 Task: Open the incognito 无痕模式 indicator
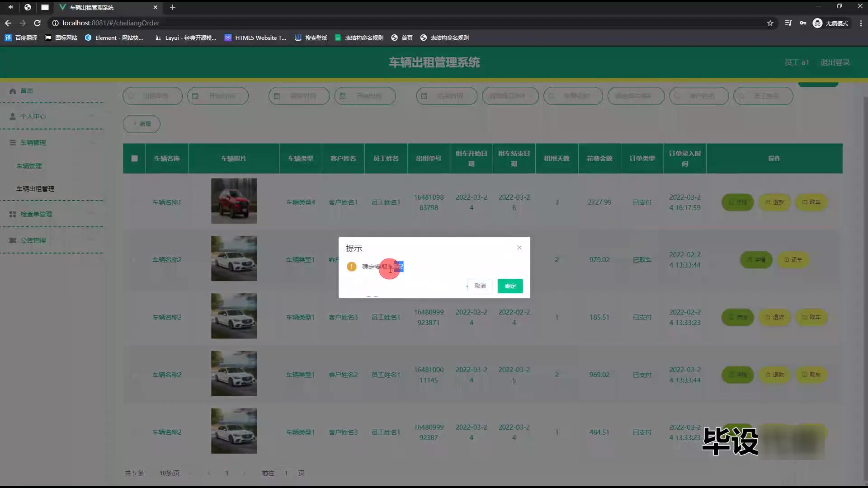pyautogui.click(x=830, y=23)
